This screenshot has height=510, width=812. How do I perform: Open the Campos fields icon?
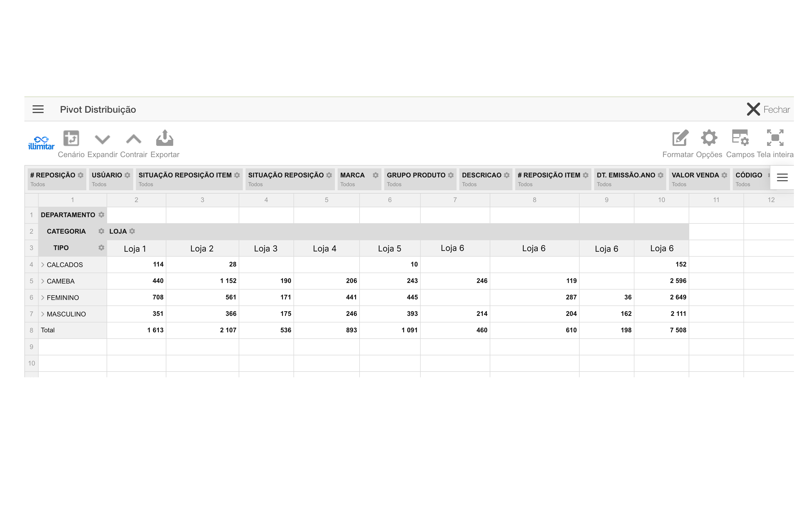click(x=740, y=138)
